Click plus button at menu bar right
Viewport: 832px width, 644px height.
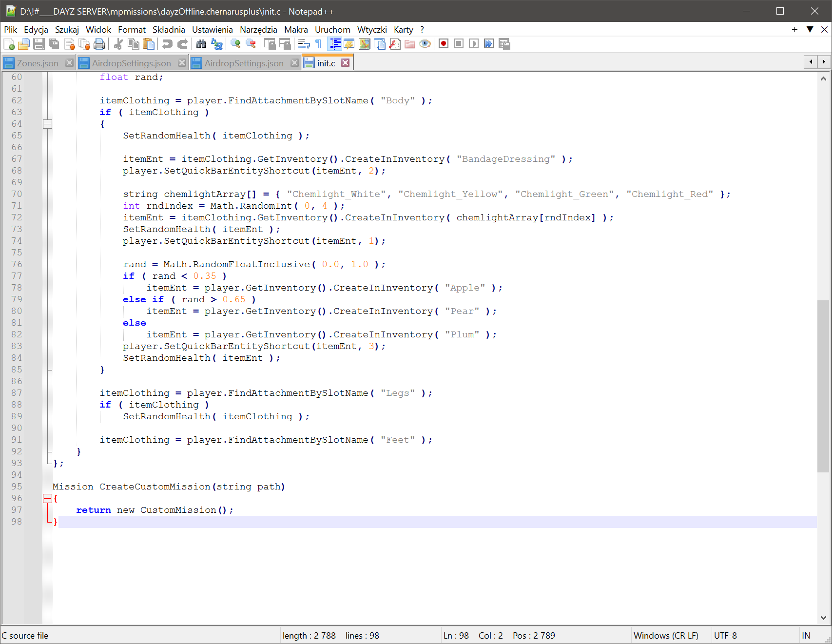pos(794,30)
